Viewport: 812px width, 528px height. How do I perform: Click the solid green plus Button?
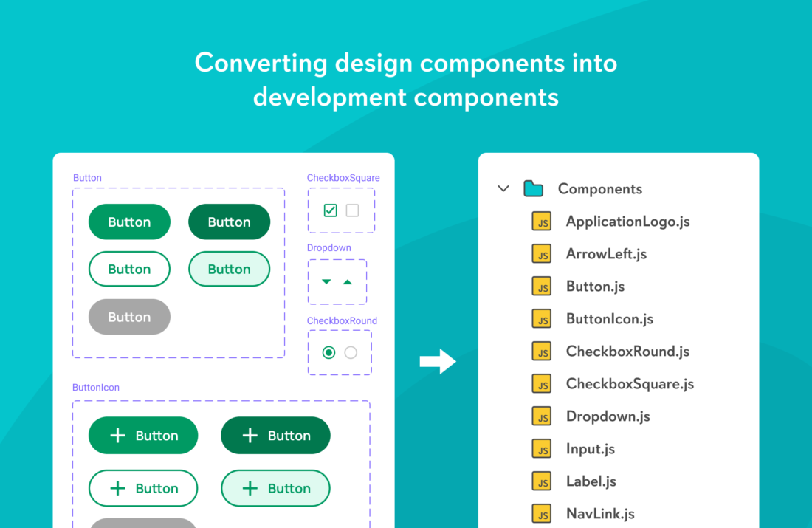pyautogui.click(x=143, y=435)
